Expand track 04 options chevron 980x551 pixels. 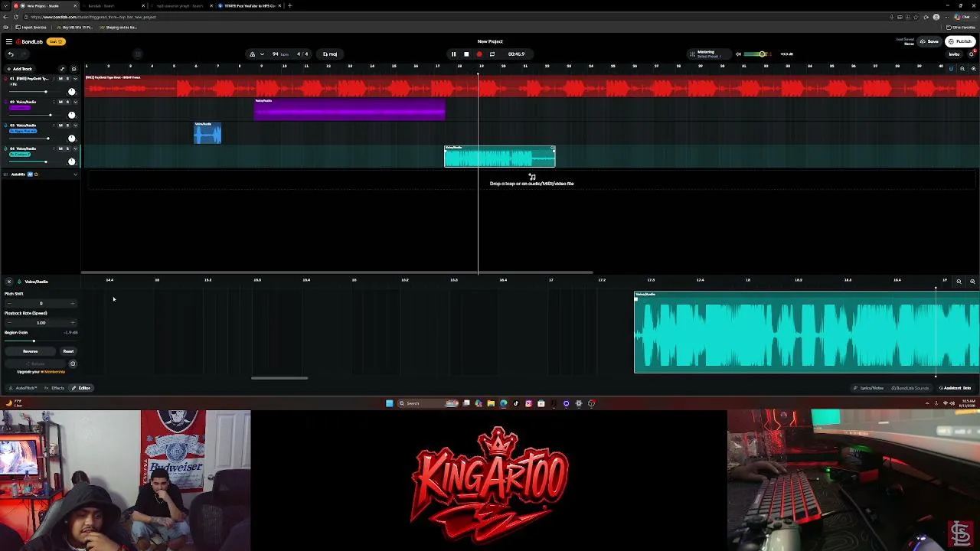pos(75,148)
